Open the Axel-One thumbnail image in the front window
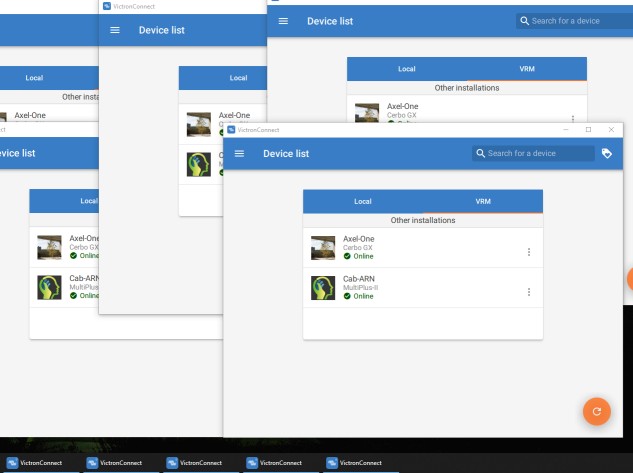Screen dimensions: 633x473 [x=323, y=248]
